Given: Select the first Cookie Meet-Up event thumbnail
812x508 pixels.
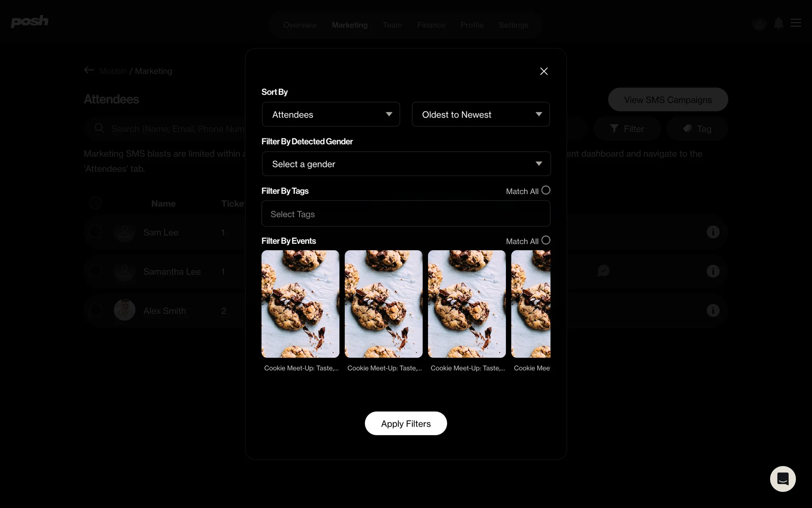Looking at the screenshot, I should point(300,304).
